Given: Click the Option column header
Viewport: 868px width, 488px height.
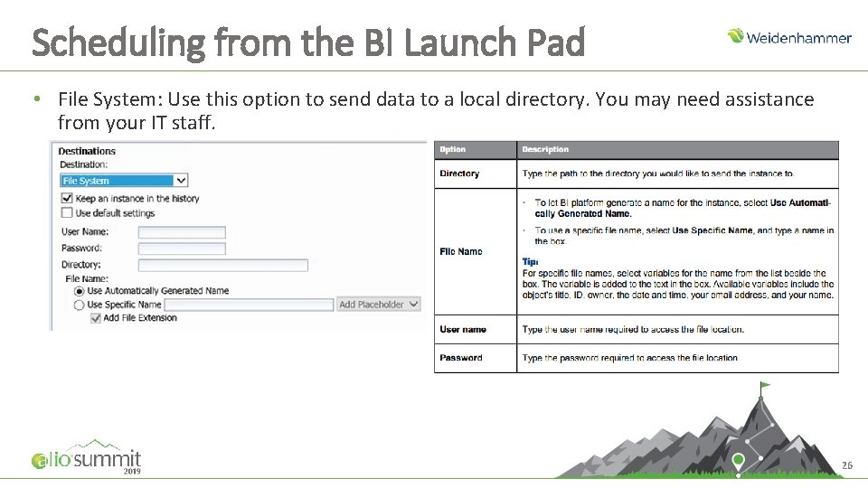Looking at the screenshot, I should 453,149.
